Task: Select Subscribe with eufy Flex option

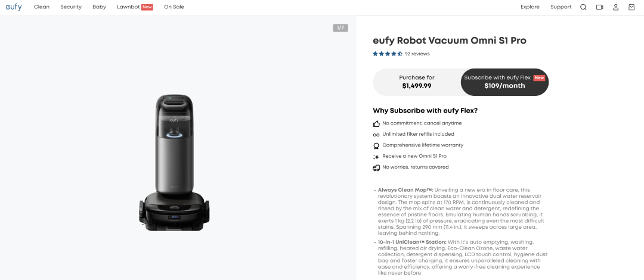Action: click(x=504, y=82)
